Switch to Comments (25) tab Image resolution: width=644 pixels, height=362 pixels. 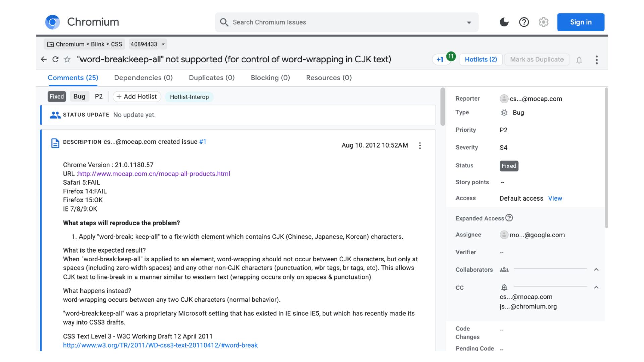click(73, 78)
